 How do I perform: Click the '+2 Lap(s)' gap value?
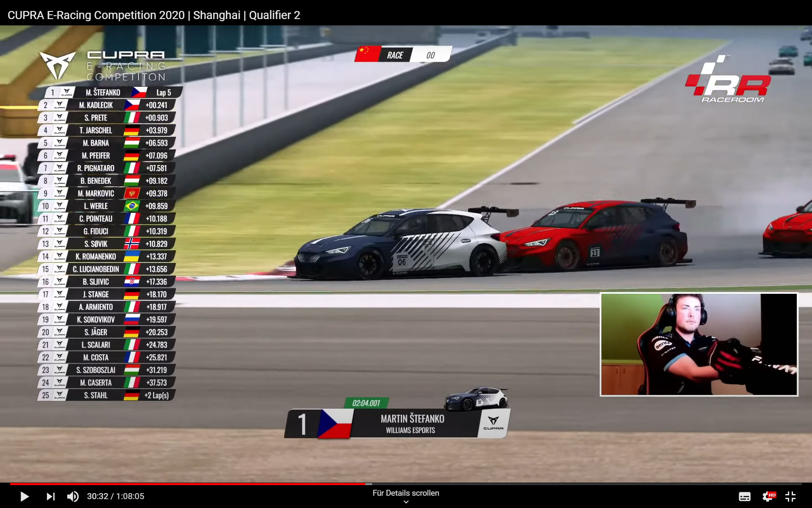click(x=156, y=395)
